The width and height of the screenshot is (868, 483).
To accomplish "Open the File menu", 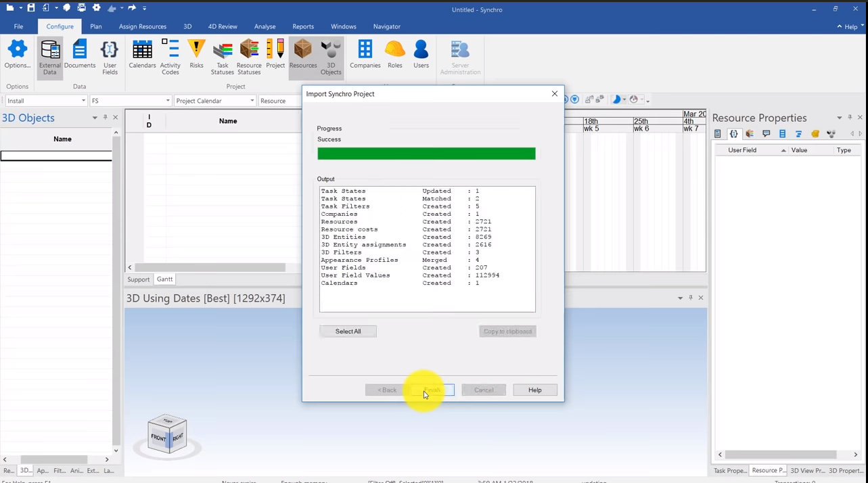I will [18, 26].
